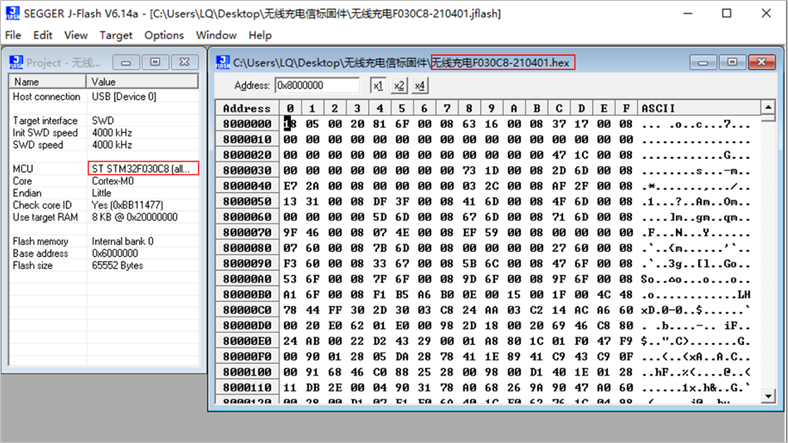Screen dimensions: 788x443
Task: Click address row label 8000110
Action: click(247, 388)
